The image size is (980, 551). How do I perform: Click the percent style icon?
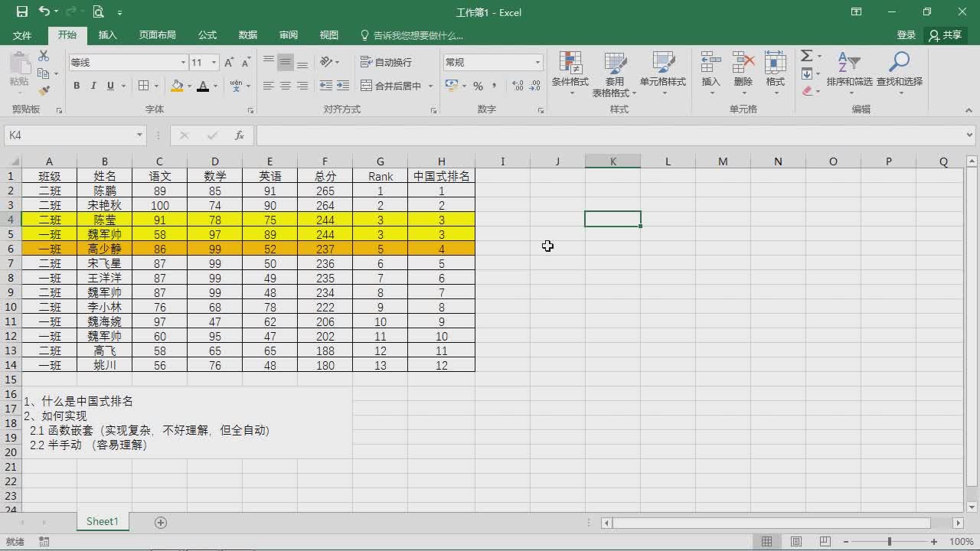[478, 86]
